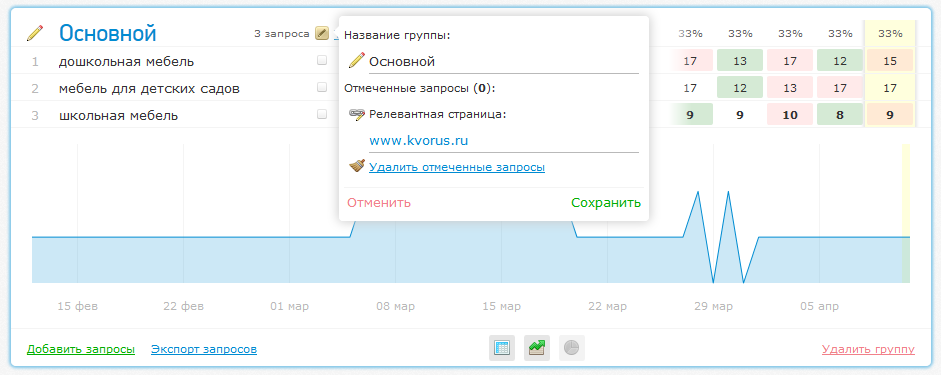Click the 33% header in the highlighted column

(x=890, y=34)
